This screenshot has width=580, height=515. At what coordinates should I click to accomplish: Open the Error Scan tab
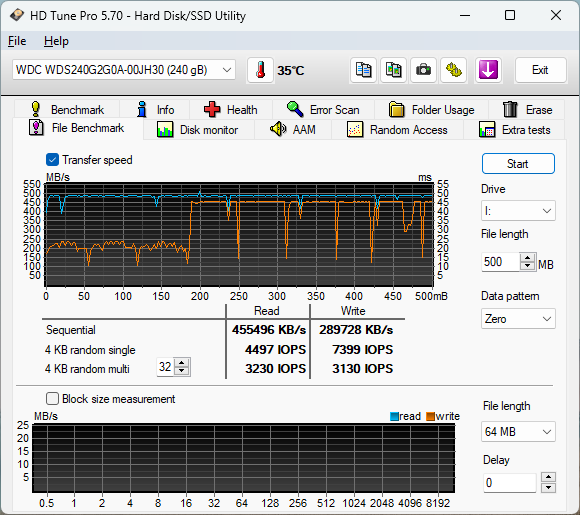(x=323, y=110)
